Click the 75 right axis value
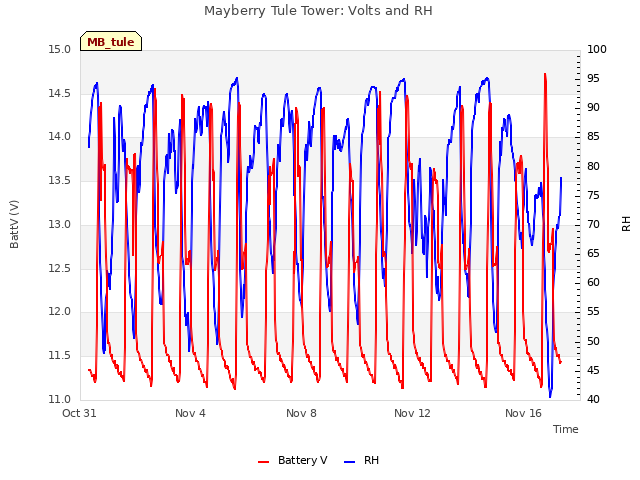This screenshot has height=480, width=640. [x=593, y=196]
